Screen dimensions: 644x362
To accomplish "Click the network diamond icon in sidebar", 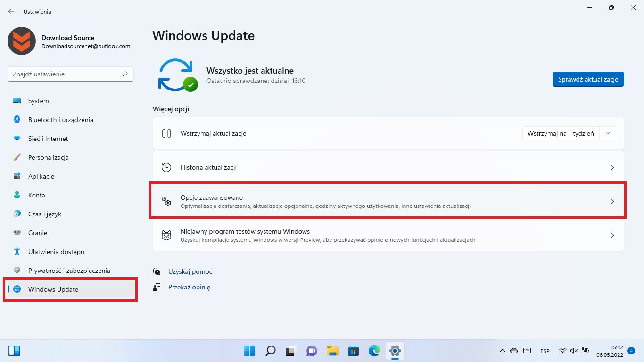I will pos(17,139).
